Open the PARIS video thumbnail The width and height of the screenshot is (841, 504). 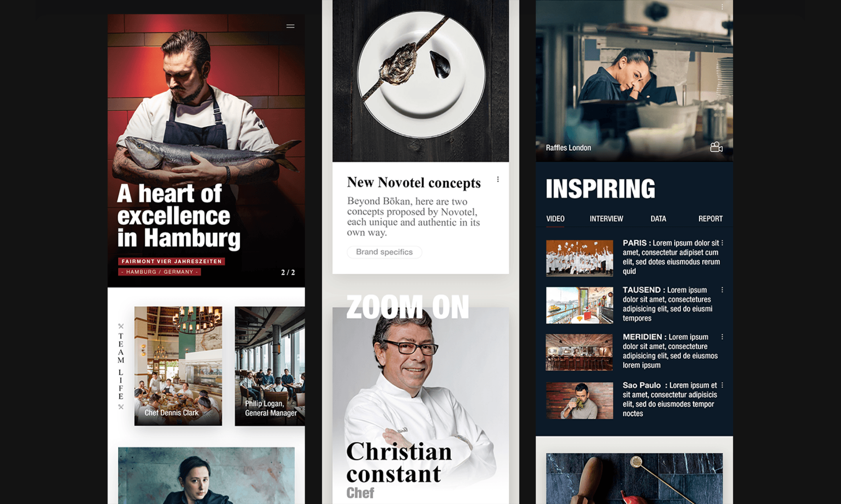pyautogui.click(x=579, y=258)
